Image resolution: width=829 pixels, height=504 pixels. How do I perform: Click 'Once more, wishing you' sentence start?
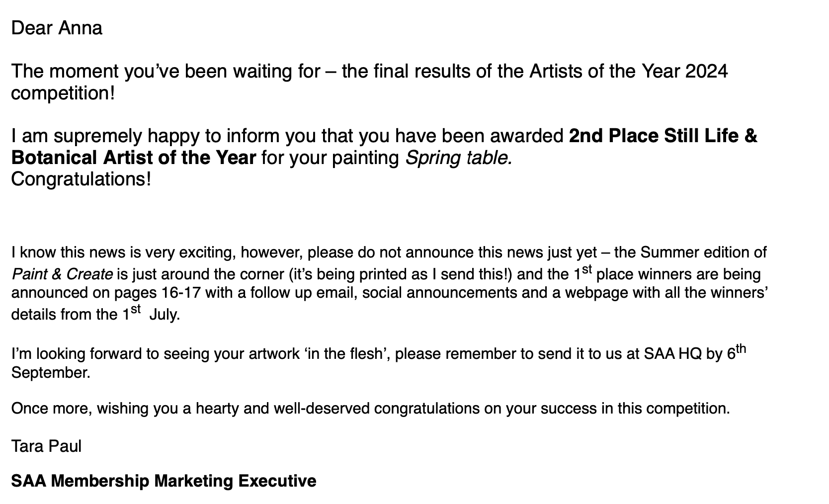coord(95,409)
